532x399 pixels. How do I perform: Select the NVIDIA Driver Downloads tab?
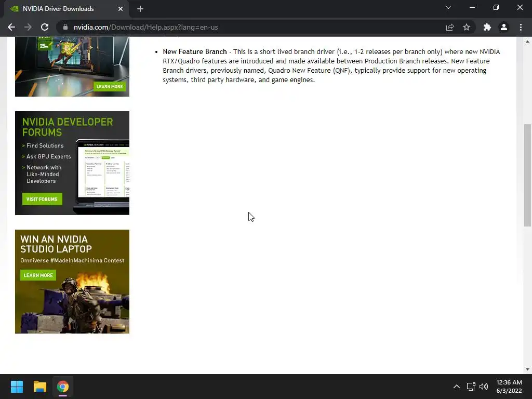click(x=66, y=9)
